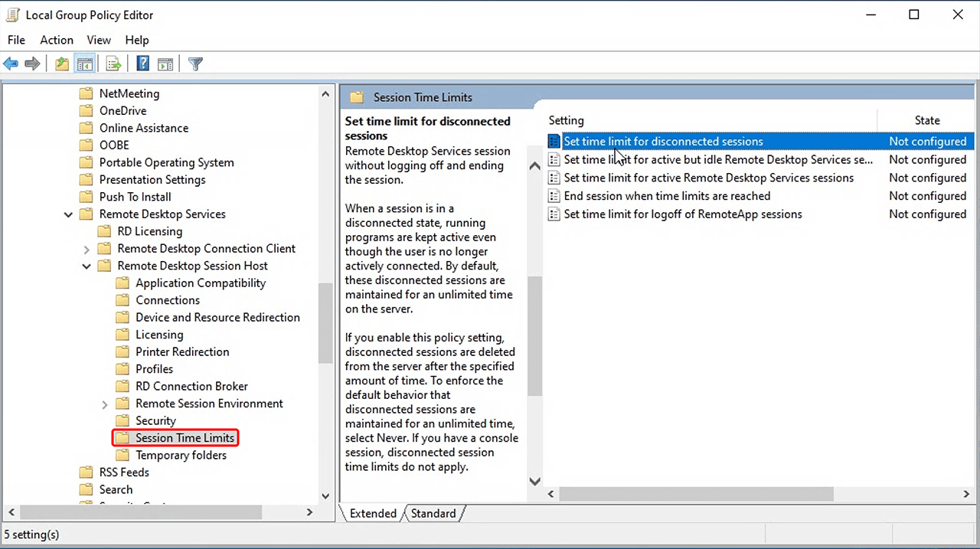Click the Forward navigation arrow in the toolbar

[32, 64]
